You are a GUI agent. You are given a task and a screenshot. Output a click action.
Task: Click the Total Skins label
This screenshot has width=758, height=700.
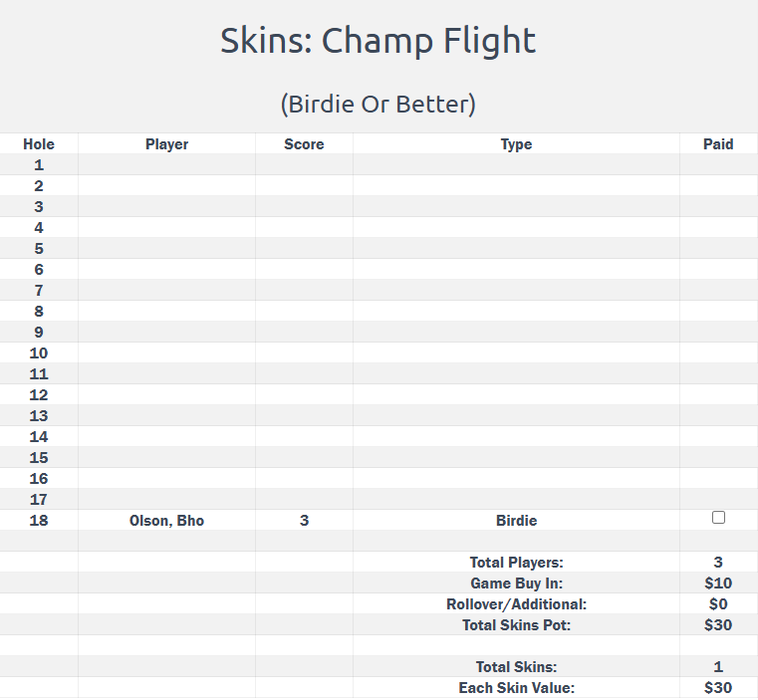pyautogui.click(x=516, y=667)
